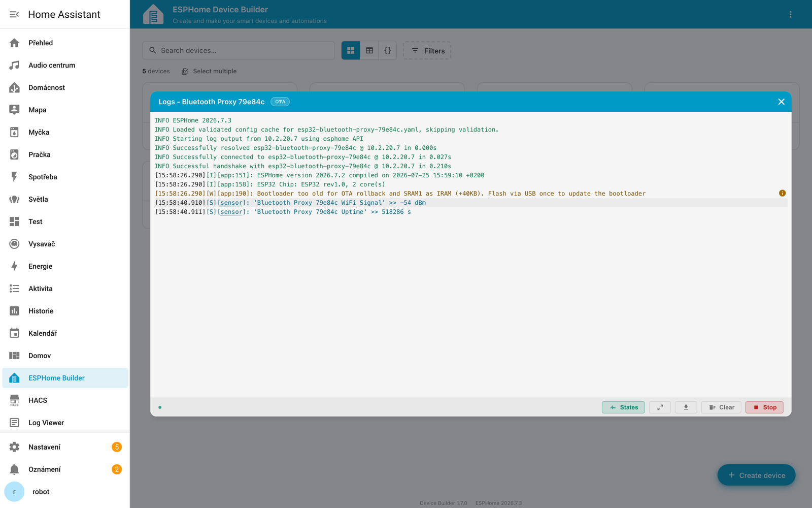812x508 pixels.
Task: Expand the logs to fullscreen
Action: point(660,407)
